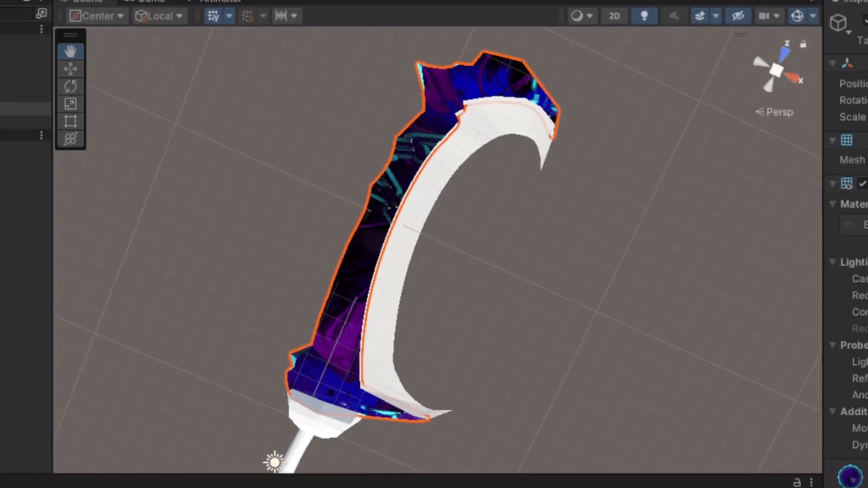Open the upper left panel kebab menu
Viewport: 868px width, 488px height.
click(42, 29)
